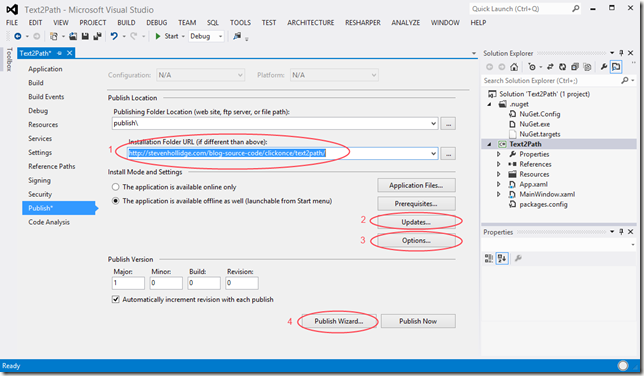Select 'available offline as well' radio button
This screenshot has height=376, width=644.
(x=116, y=201)
